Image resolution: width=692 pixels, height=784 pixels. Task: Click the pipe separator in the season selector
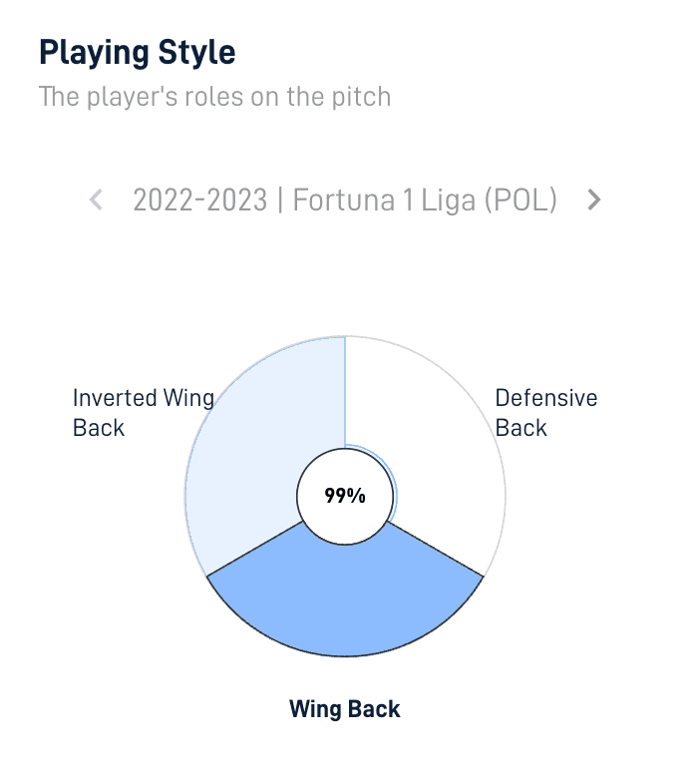(x=280, y=200)
